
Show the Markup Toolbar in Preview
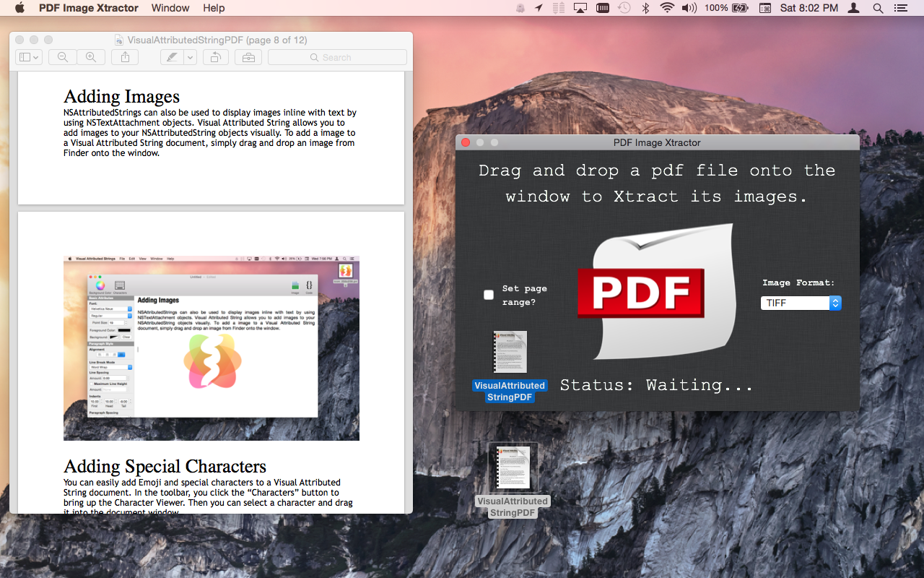248,57
